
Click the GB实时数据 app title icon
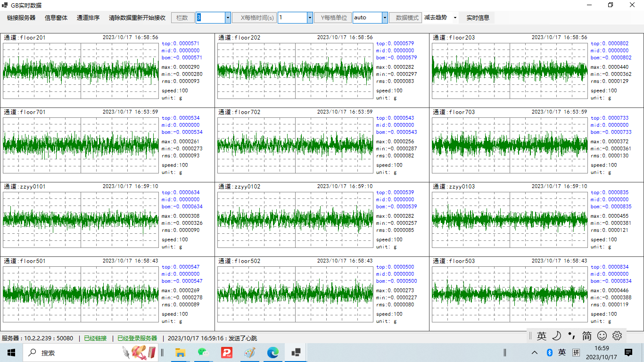pyautogui.click(x=5, y=5)
